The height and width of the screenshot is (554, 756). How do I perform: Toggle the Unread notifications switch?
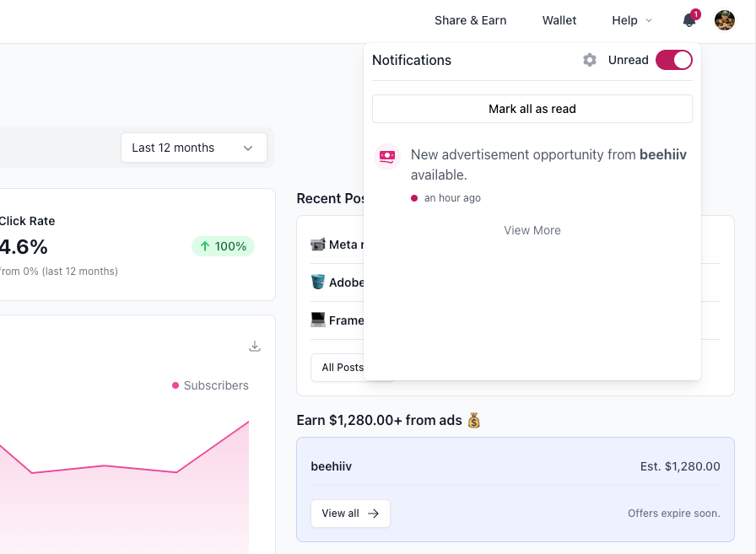coord(673,60)
